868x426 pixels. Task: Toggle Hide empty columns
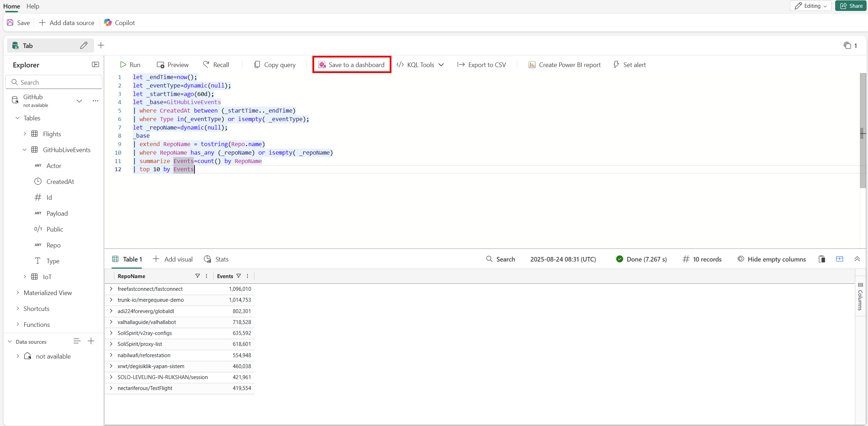[772, 259]
